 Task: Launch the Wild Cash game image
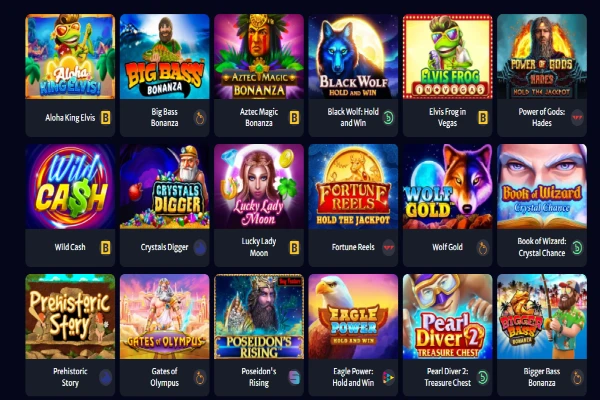(70, 186)
